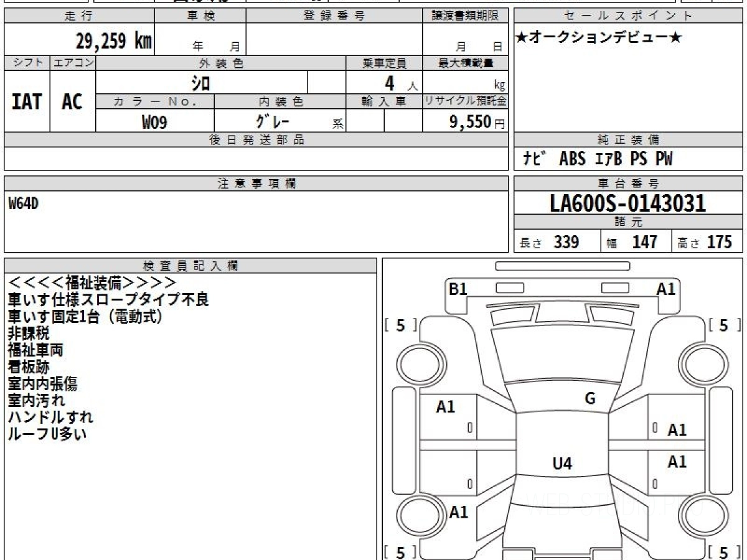Select the color code W09

(x=154, y=122)
